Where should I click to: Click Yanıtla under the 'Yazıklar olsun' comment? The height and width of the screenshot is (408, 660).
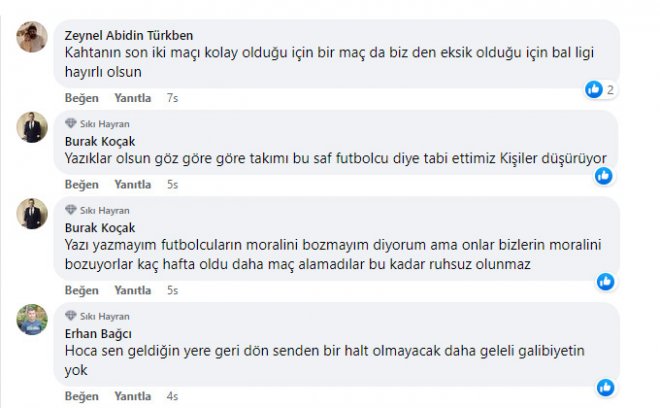click(132, 184)
